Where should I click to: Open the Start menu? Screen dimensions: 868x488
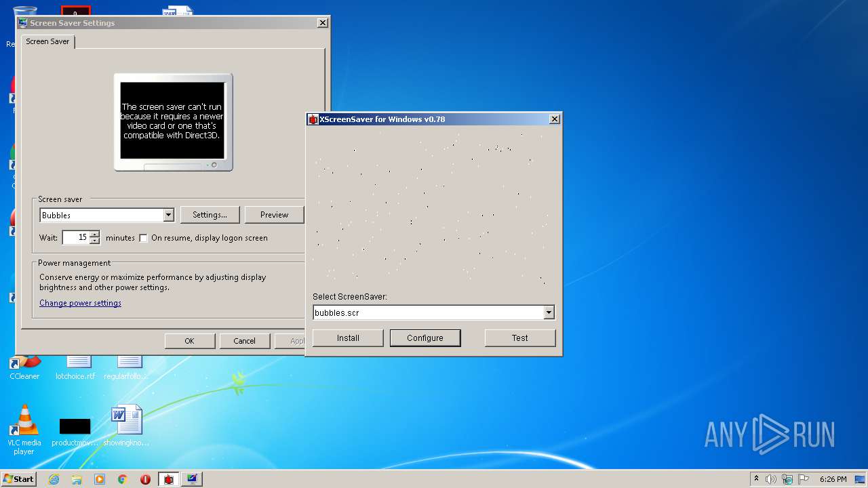[x=19, y=479]
